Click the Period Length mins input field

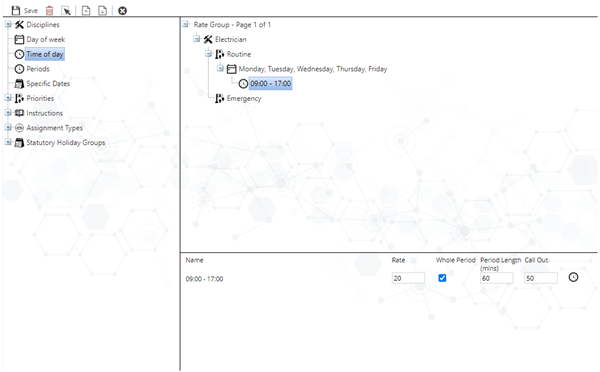click(x=497, y=278)
